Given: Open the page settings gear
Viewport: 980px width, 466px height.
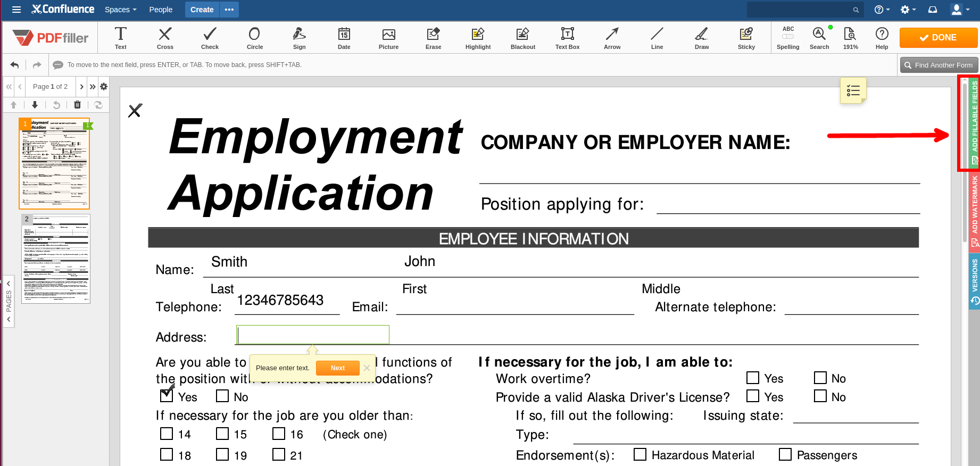Looking at the screenshot, I should click(x=104, y=86).
